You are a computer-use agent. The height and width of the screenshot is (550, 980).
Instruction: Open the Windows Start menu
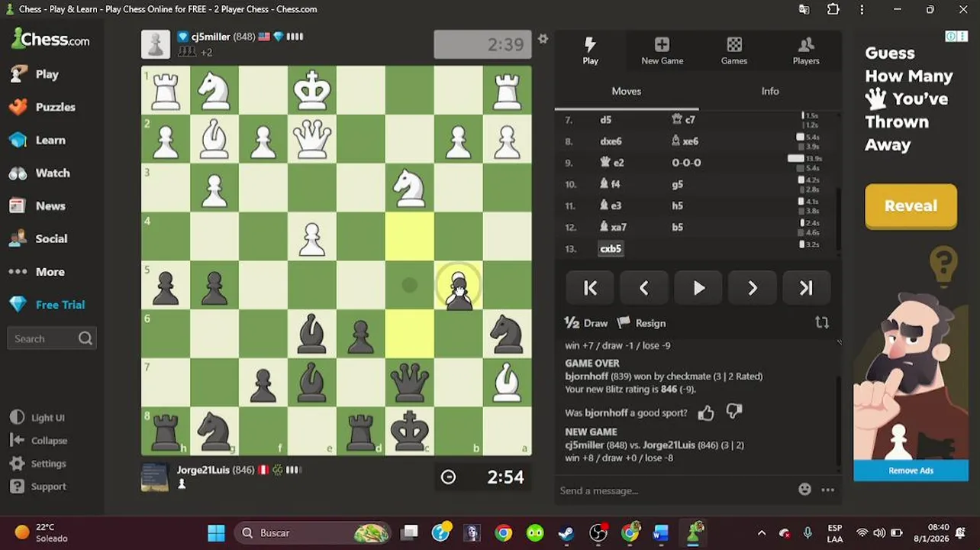216,532
